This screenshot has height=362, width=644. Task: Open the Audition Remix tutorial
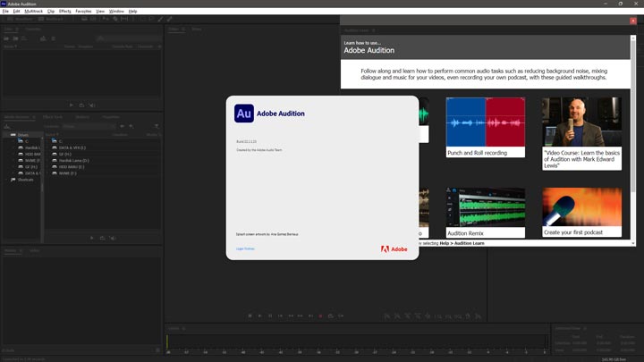486,213
